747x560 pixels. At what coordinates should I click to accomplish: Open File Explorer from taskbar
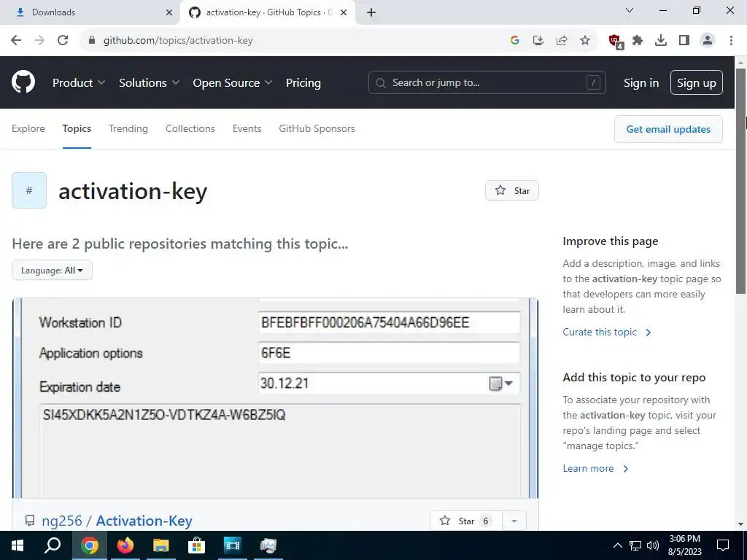click(x=161, y=545)
